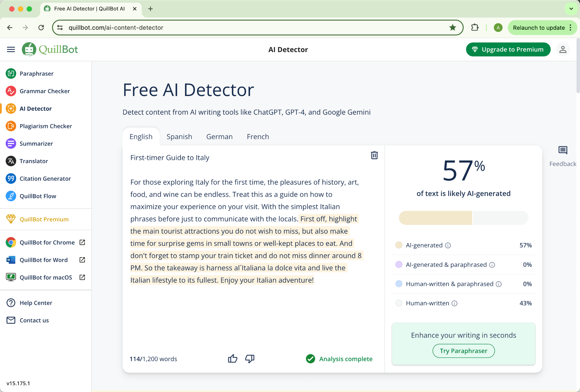Go back to previous page
This screenshot has width=580, height=392.
coord(10,27)
